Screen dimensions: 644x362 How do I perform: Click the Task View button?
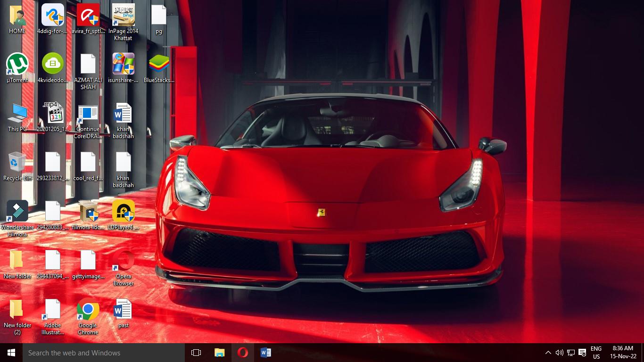(196, 353)
